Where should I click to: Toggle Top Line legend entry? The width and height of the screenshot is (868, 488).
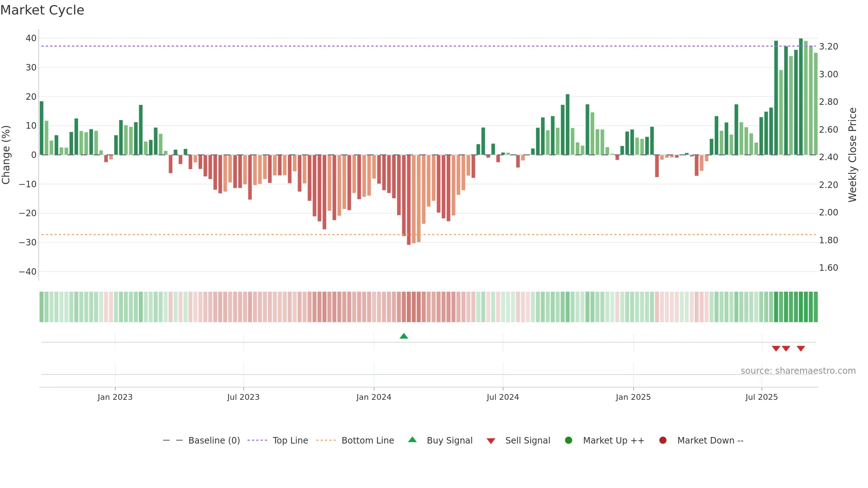[x=278, y=440]
